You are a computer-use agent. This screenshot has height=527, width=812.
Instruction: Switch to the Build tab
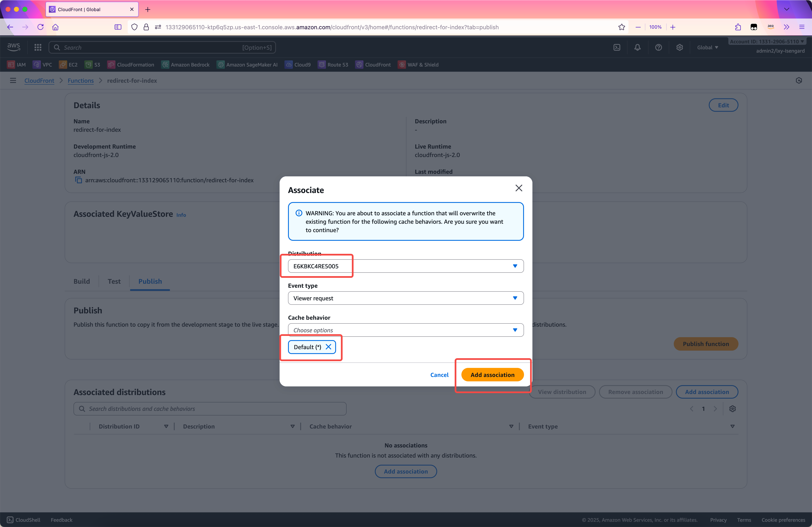coord(82,281)
